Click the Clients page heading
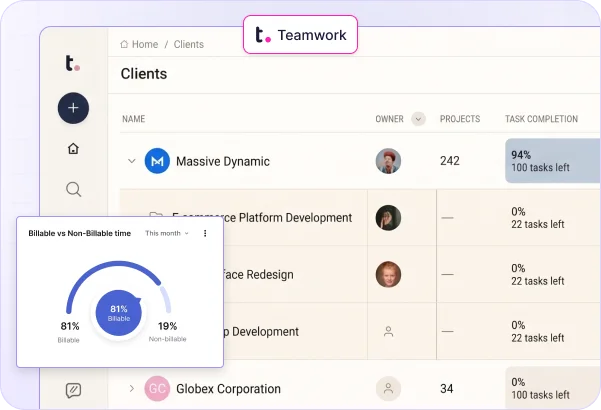This screenshot has height=410, width=601. click(144, 74)
